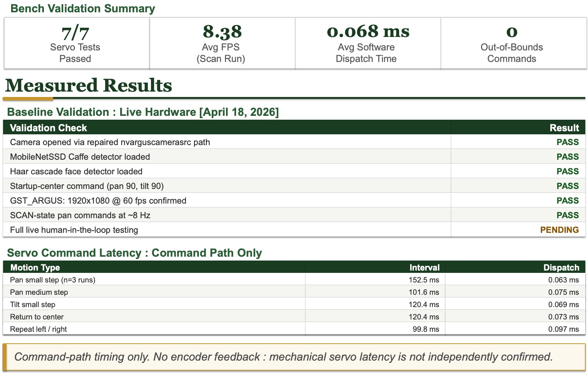Click the "Validation Check" column header
The image size is (588, 381).
pos(49,128)
